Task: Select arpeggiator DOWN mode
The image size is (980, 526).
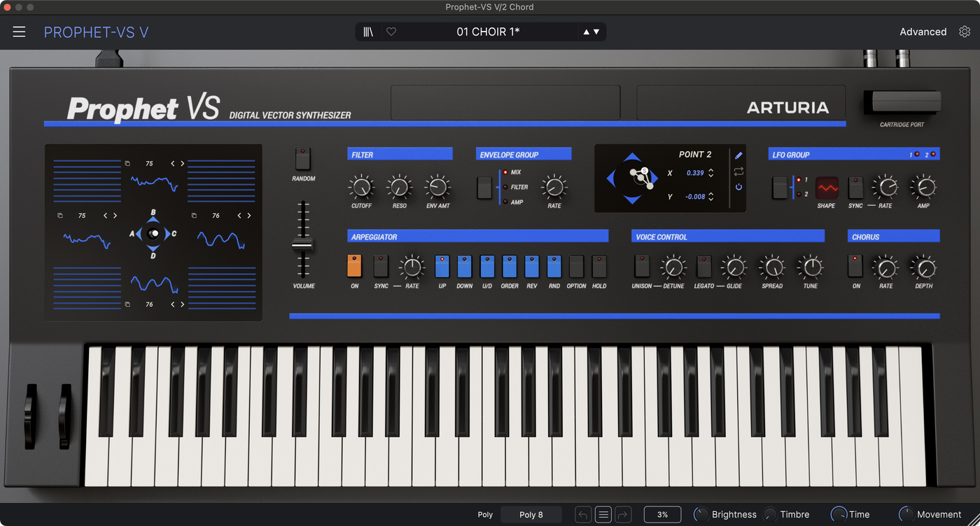Action: [x=465, y=266]
